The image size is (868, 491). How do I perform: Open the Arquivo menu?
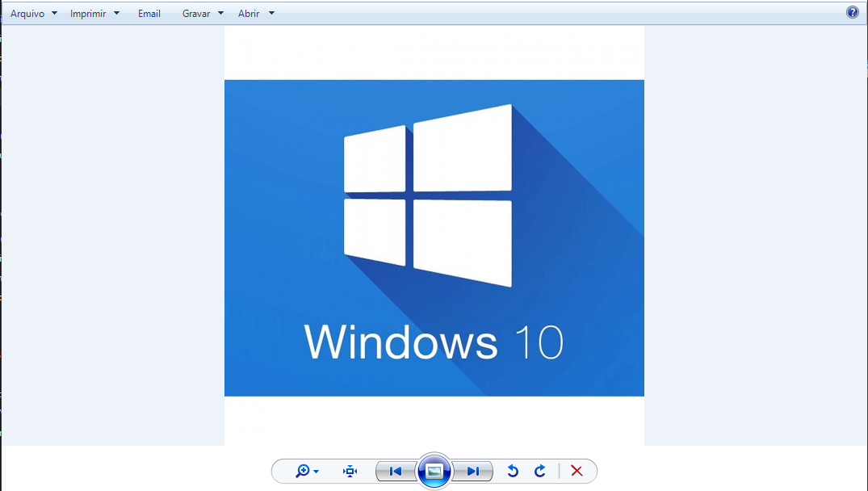click(27, 13)
